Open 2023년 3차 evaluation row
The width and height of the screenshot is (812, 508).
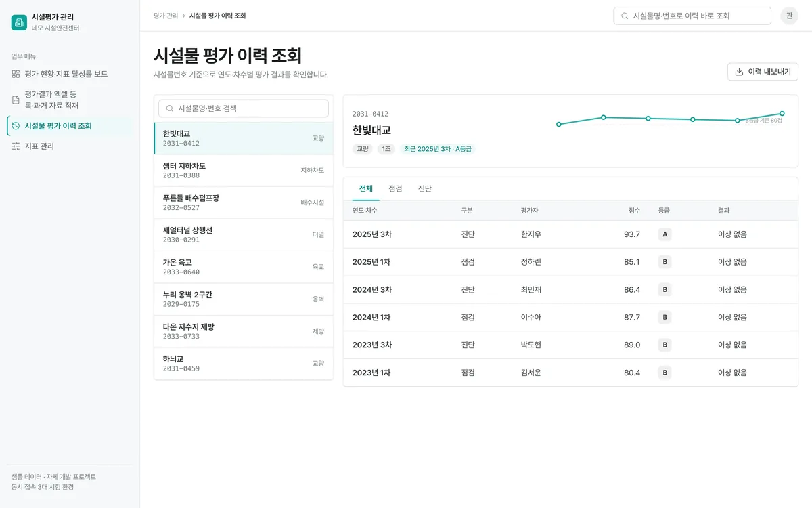[x=570, y=345]
